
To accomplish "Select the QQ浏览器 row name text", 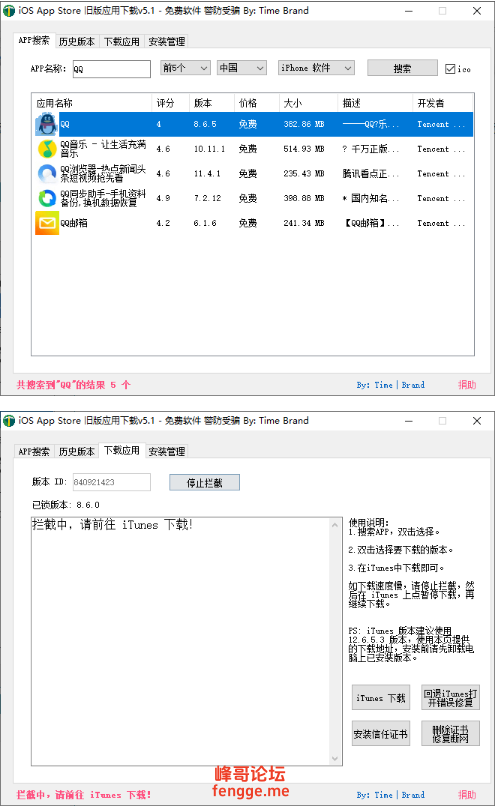I will click(x=103, y=174).
